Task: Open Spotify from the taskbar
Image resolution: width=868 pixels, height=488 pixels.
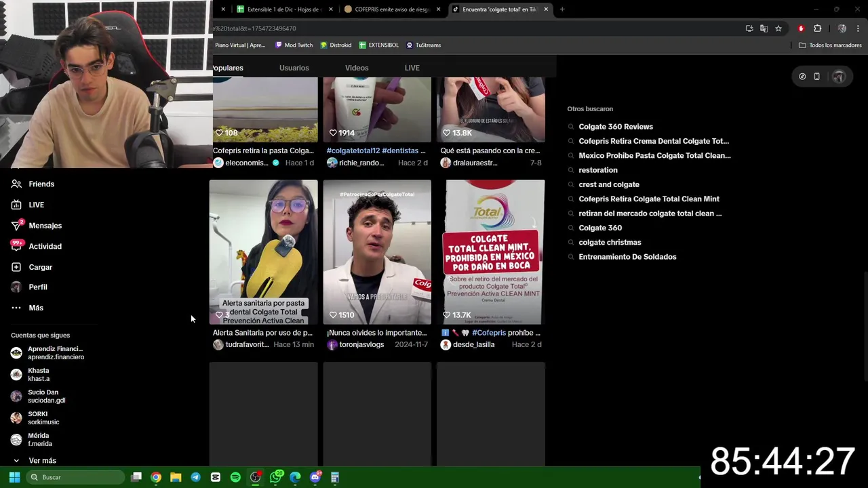Action: click(x=235, y=477)
